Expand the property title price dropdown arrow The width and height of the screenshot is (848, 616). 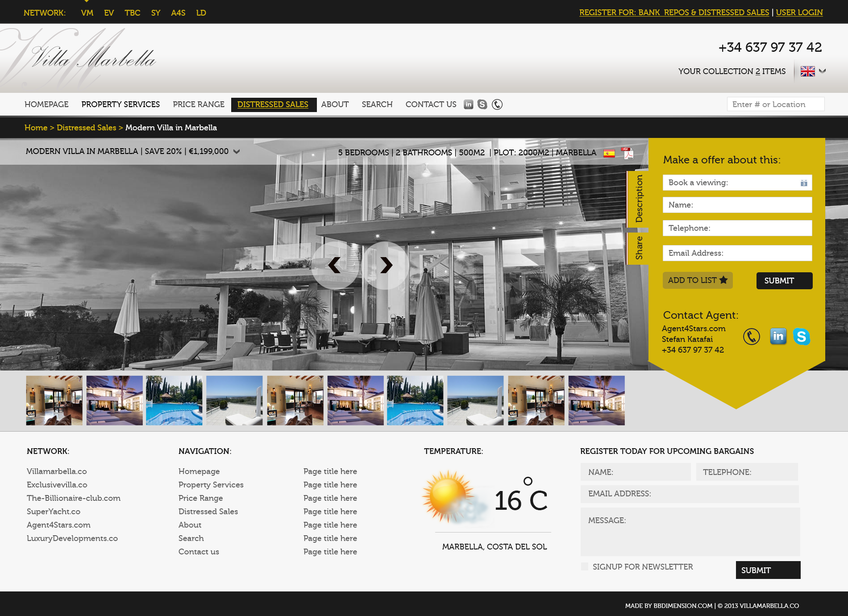tap(237, 152)
